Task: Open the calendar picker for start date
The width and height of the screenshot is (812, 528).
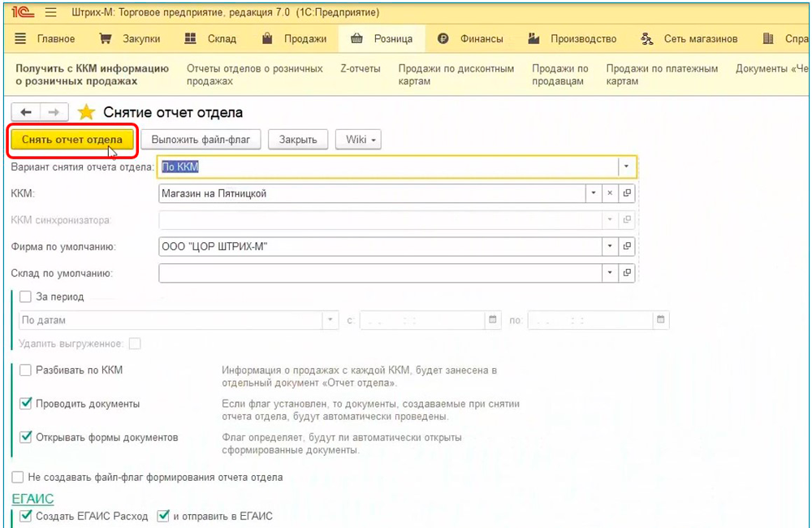Action: point(493,320)
